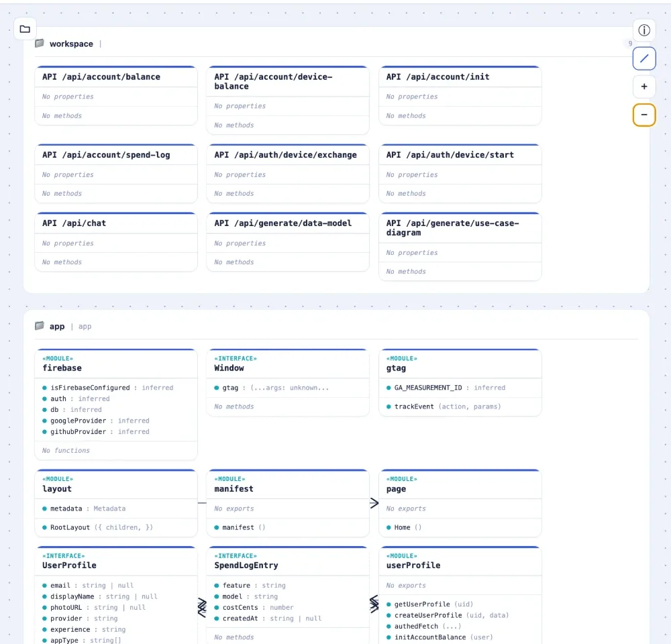671x644 pixels.
Task: Click trackEvent function in gtag module
Action: click(x=444, y=407)
